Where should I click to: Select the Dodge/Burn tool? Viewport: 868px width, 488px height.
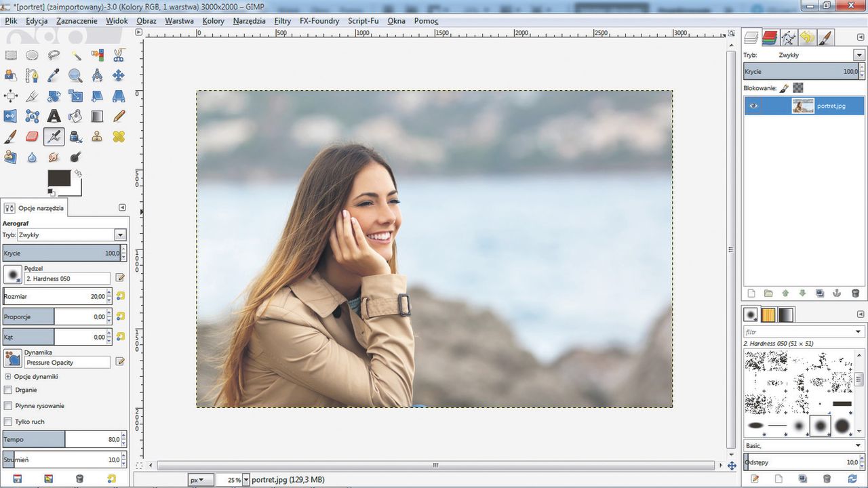tap(75, 157)
